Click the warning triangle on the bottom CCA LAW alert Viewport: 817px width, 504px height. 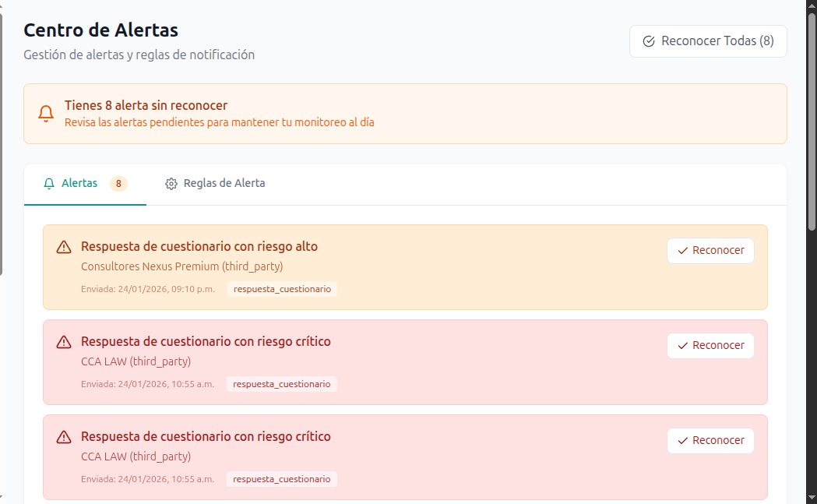pos(63,437)
